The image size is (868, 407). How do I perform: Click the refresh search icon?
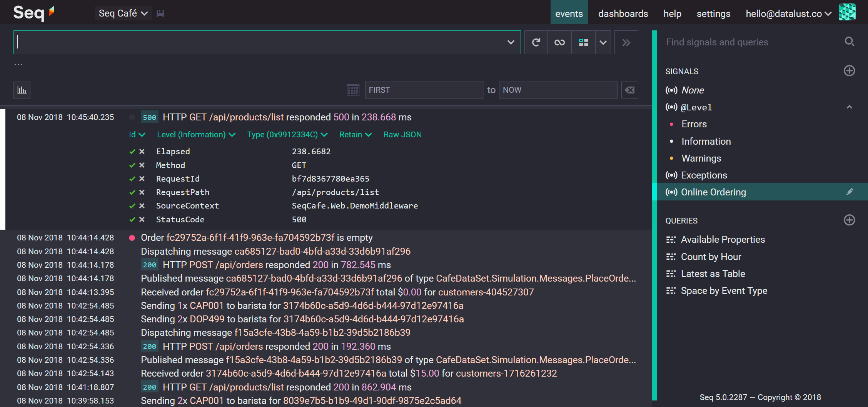tap(536, 42)
